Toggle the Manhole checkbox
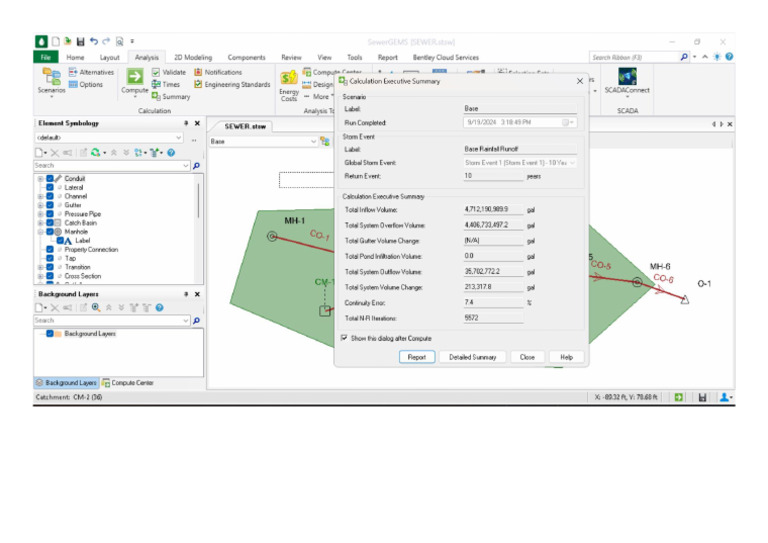768x543 pixels. [x=50, y=232]
